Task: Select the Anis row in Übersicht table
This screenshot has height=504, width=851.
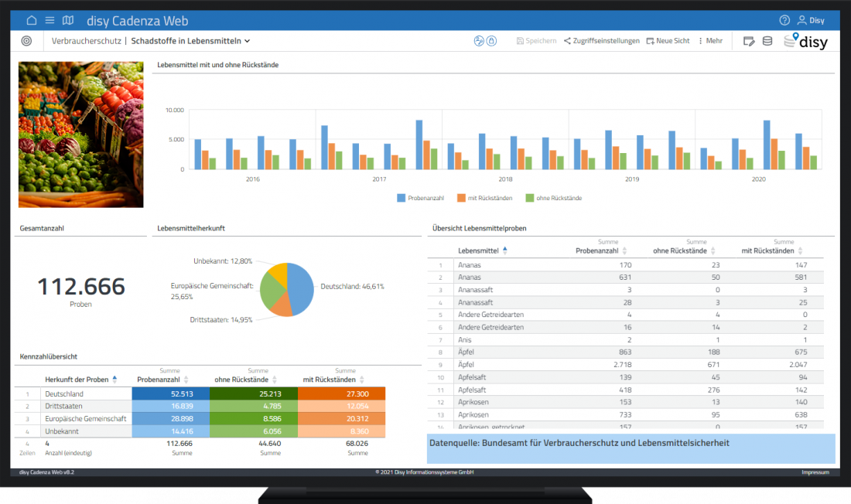Action: [x=625, y=339]
